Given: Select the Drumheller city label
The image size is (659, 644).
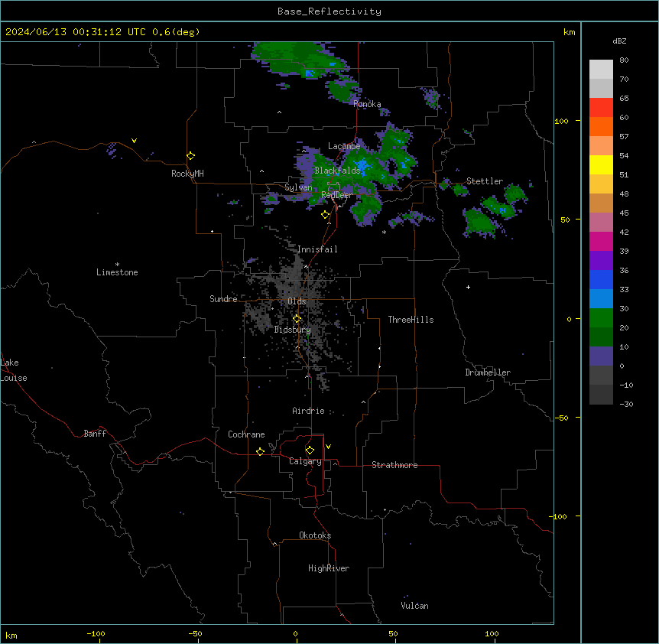Looking at the screenshot, I should coord(488,372).
